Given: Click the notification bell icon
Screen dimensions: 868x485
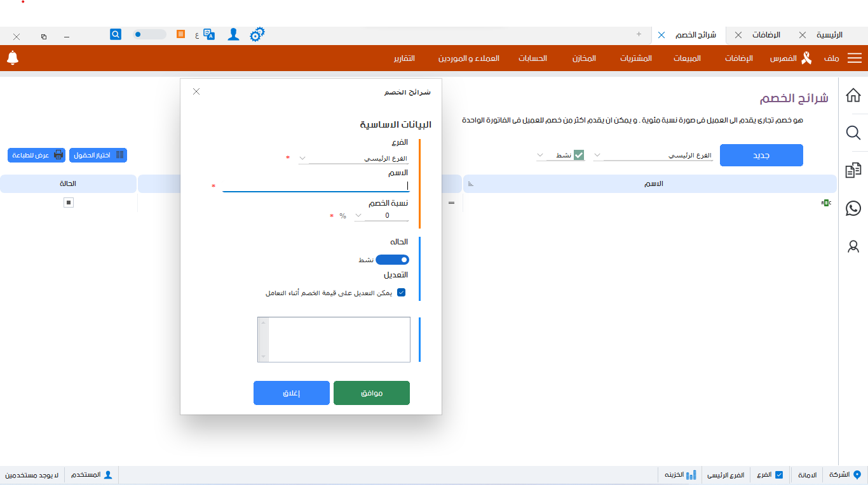Looking at the screenshot, I should pyautogui.click(x=13, y=58).
